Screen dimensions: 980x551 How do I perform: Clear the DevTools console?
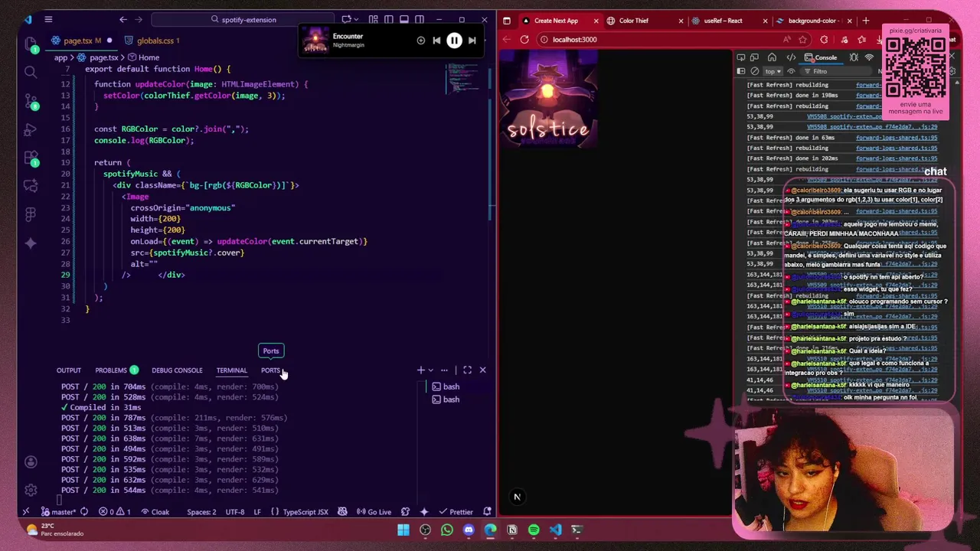point(755,71)
